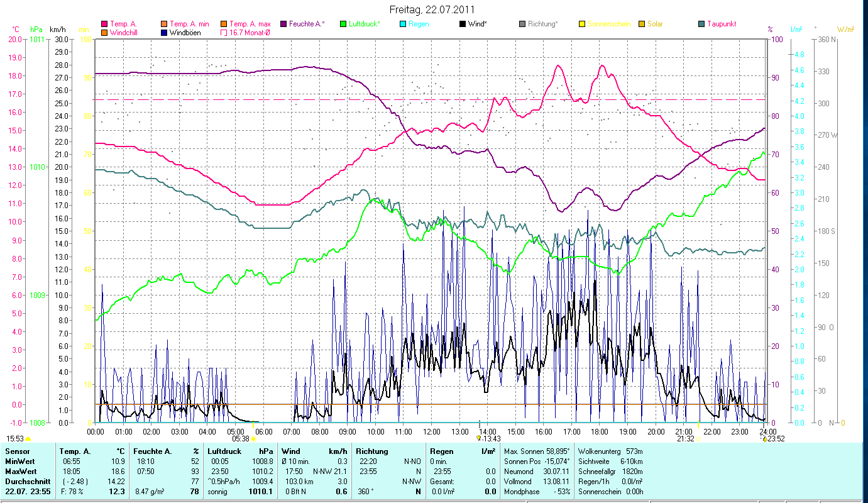Click the blue Windböen legend square
This screenshot has height=503, width=868.
[x=165, y=33]
